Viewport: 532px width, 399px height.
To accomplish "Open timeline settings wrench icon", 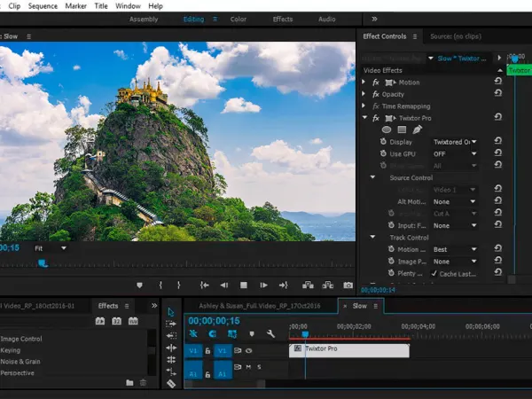I will [272, 333].
